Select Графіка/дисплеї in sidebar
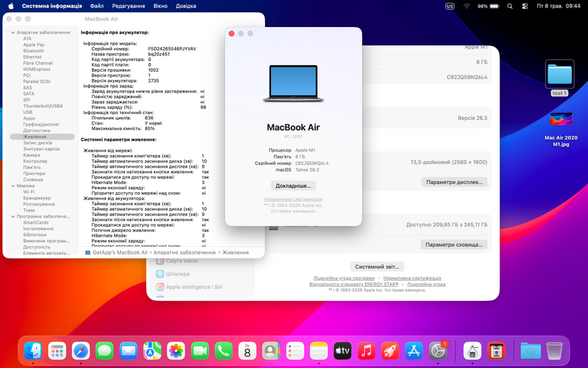588x368 pixels. 41,124
